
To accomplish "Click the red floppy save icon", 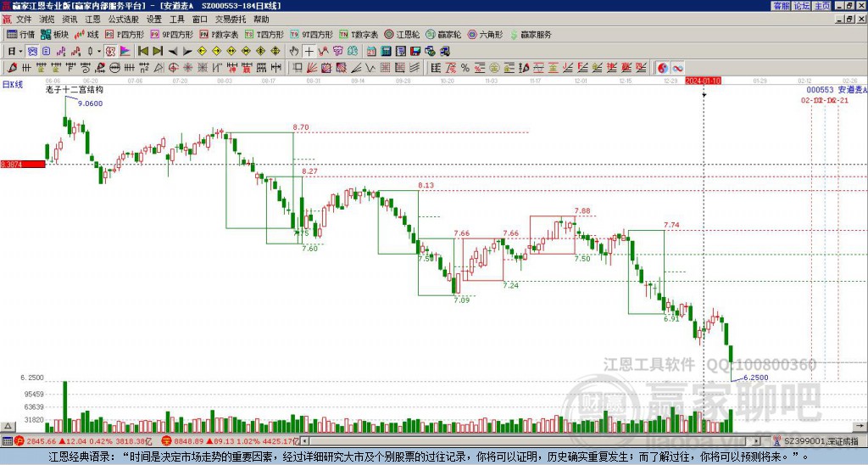I will click(x=415, y=52).
